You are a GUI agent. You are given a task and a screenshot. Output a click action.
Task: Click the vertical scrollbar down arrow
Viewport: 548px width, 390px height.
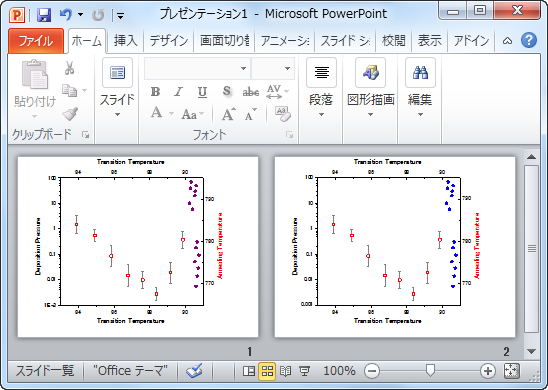click(532, 351)
